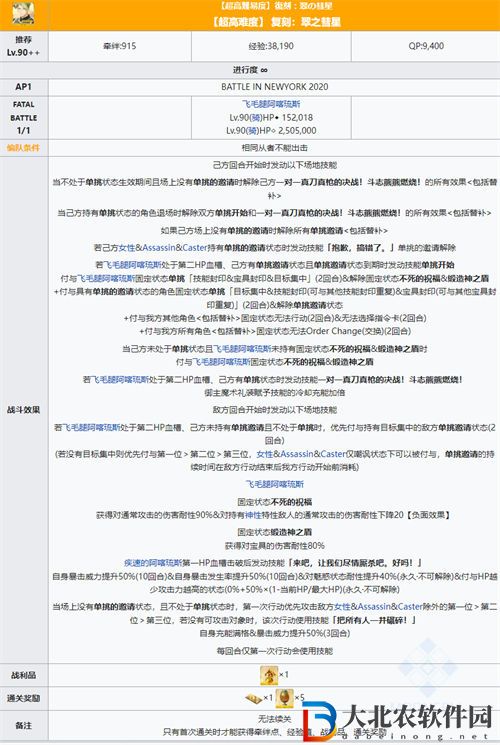Screen dimensions: 500x745
Task: Open 飞毛腿阿喀琉斯 link in 一对一真刀真枪的决战 skill line
Action: (x=120, y=379)
